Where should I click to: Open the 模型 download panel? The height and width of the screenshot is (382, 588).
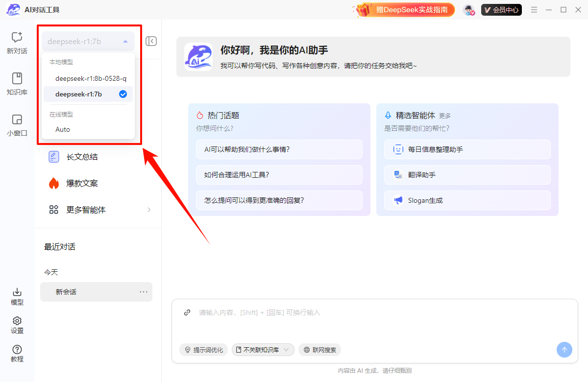17,296
